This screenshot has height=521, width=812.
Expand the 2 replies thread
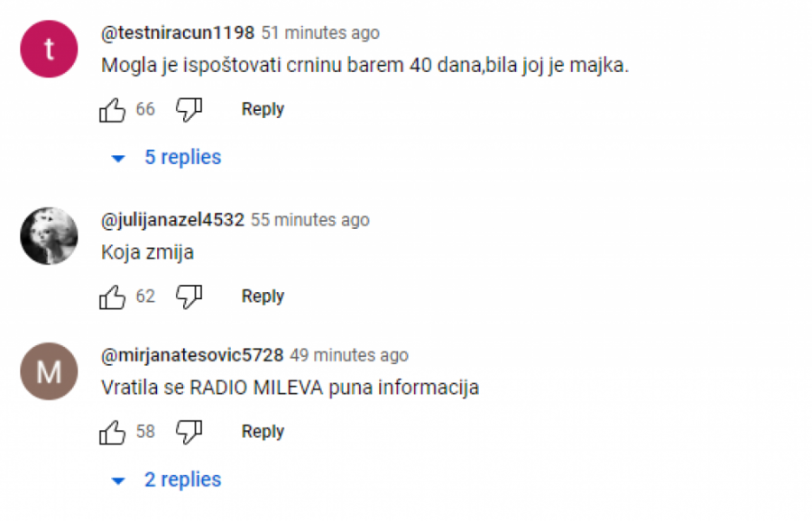pyautogui.click(x=183, y=480)
